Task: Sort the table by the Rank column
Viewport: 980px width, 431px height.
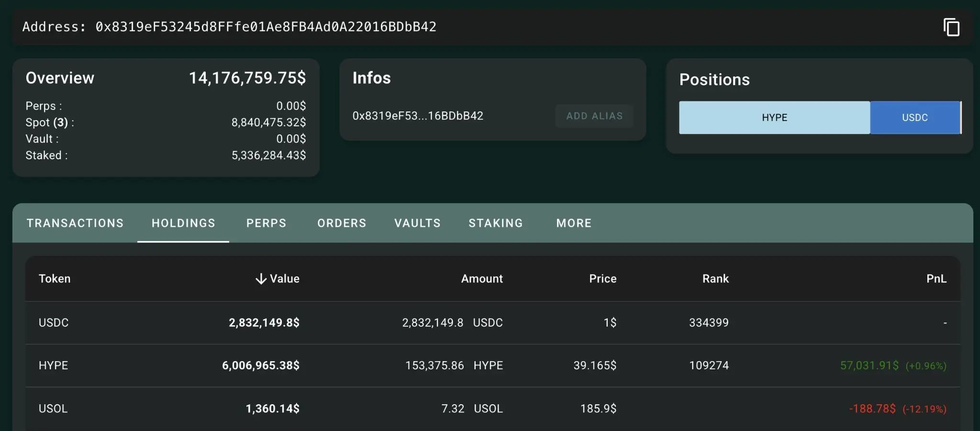Action: click(715, 278)
